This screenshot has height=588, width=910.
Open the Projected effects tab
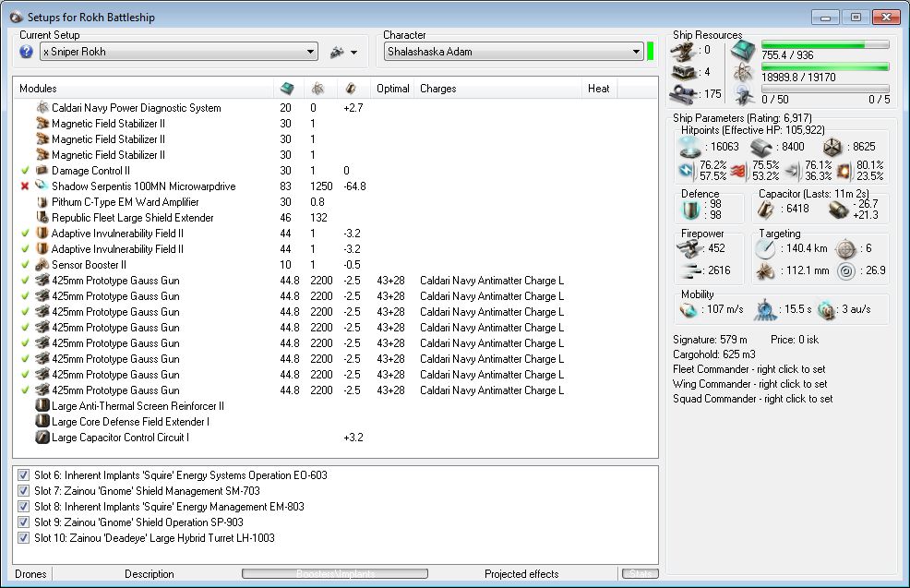(x=521, y=574)
